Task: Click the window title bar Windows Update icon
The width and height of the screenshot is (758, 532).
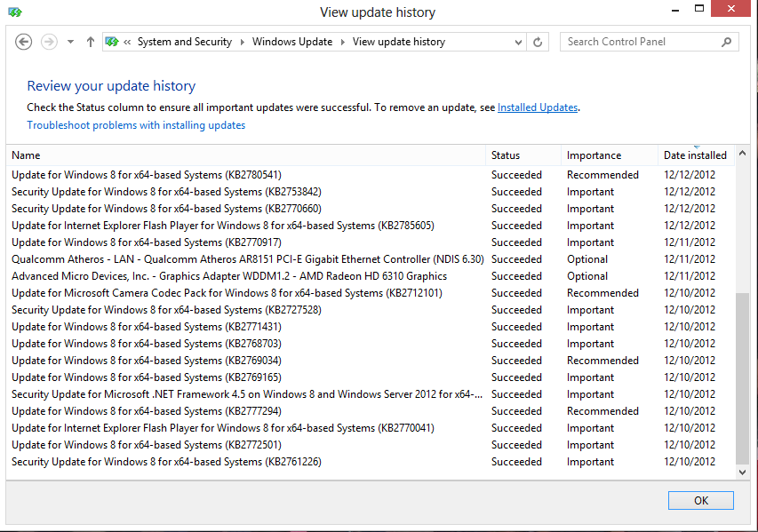Action: pos(15,12)
